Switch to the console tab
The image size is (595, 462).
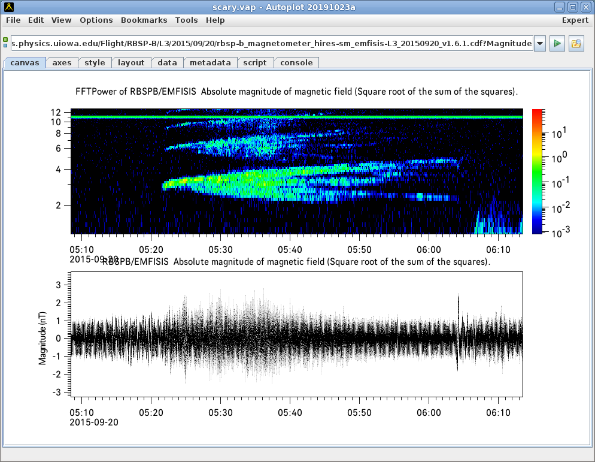(x=296, y=63)
